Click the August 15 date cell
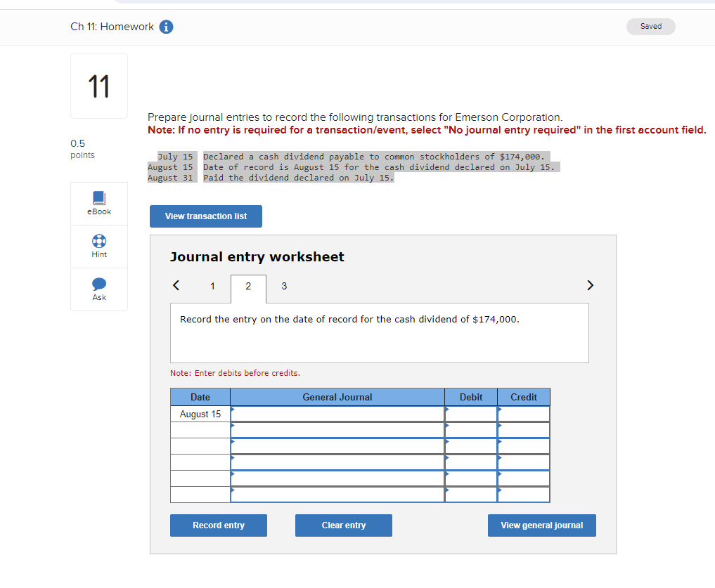Screen dimensions: 715x588 pyautogui.click(x=200, y=414)
